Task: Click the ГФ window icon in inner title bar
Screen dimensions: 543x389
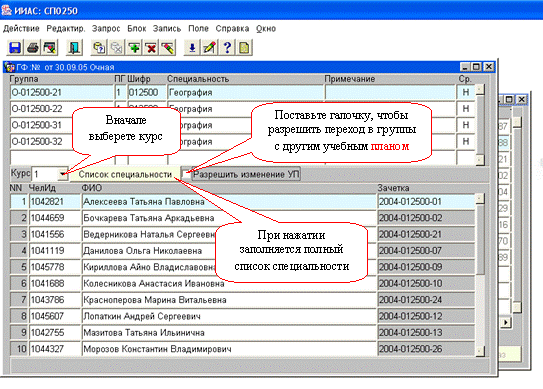Action: click(x=10, y=67)
